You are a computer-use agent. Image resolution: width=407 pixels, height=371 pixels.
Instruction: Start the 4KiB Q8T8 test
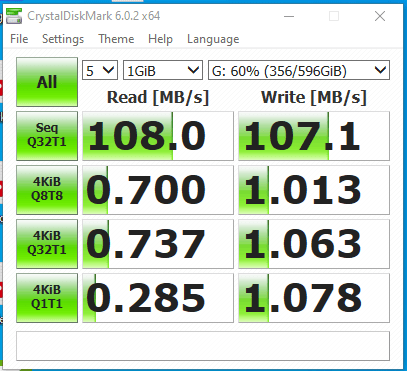coord(47,190)
